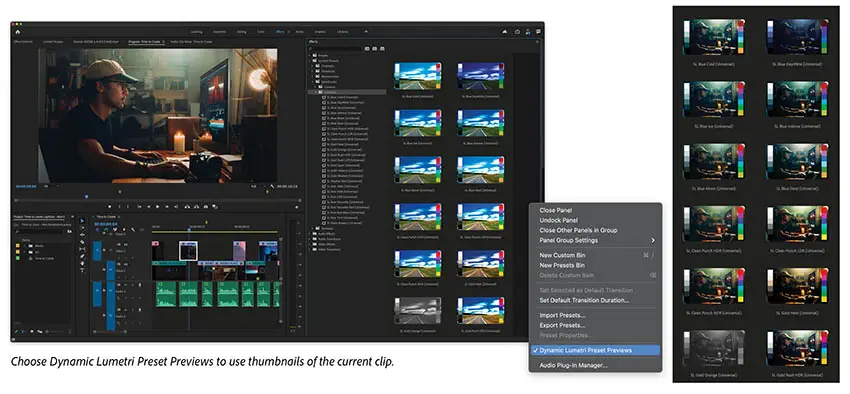Select the Razor tool in tools panel
This screenshot has width=850, height=394.
coord(82,242)
